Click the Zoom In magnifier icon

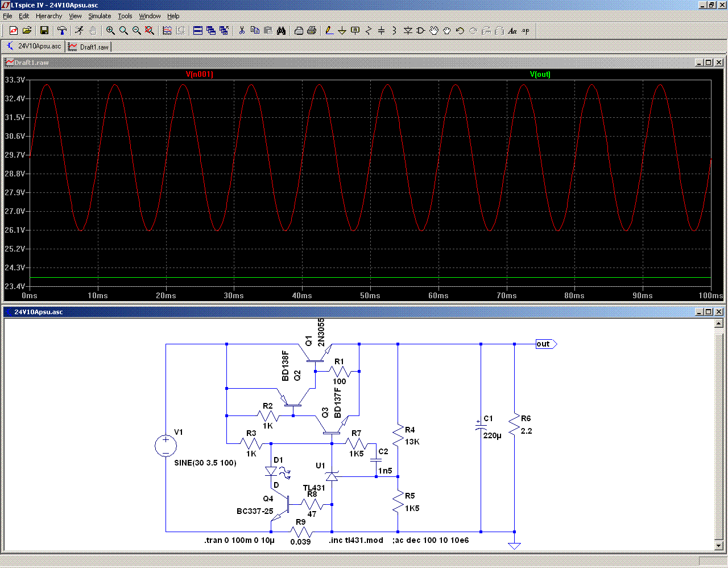tap(110, 31)
